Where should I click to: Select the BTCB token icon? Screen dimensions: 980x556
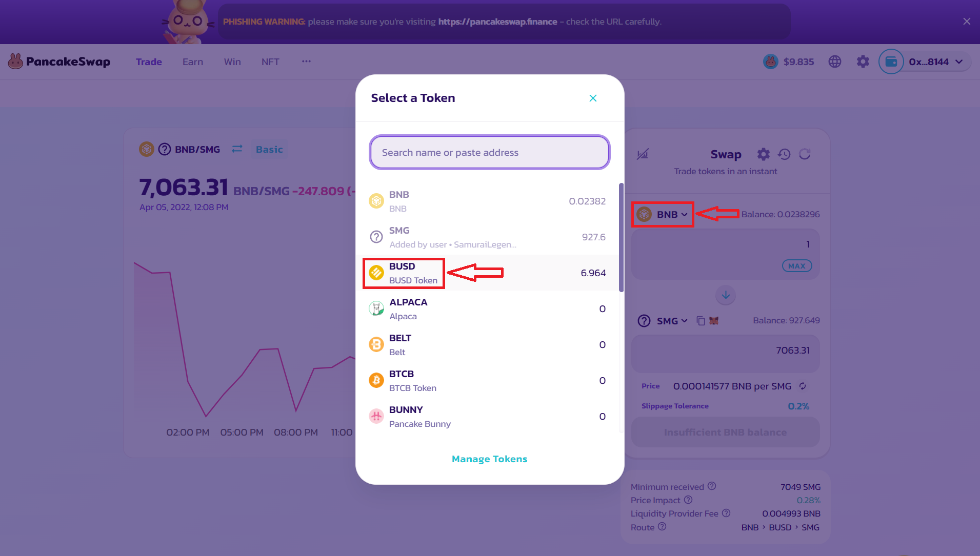click(376, 380)
